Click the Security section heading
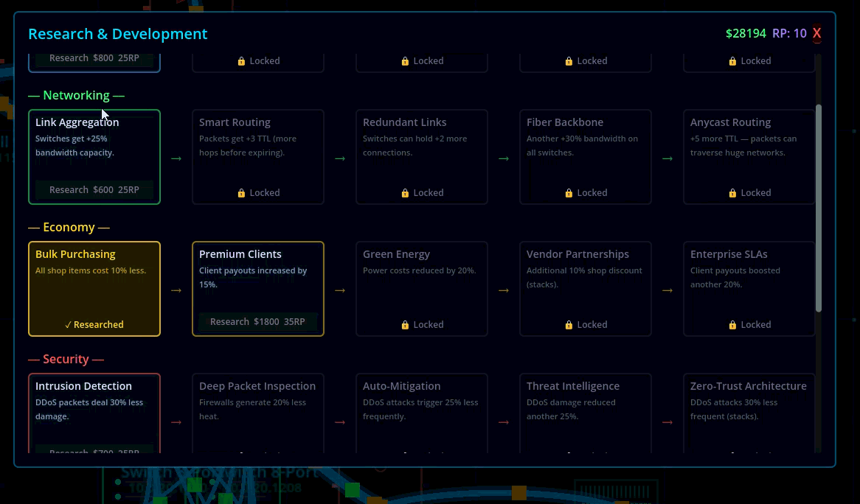The height and width of the screenshot is (504, 860). (x=66, y=360)
